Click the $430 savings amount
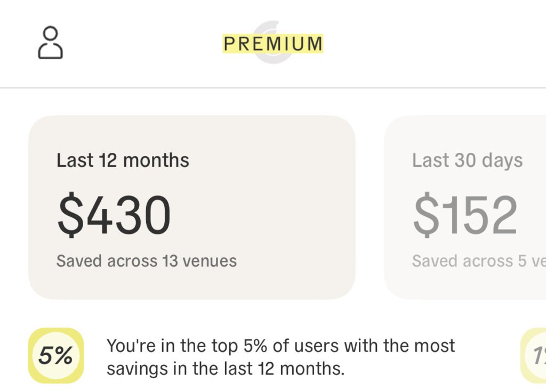546x392 pixels. (114, 216)
